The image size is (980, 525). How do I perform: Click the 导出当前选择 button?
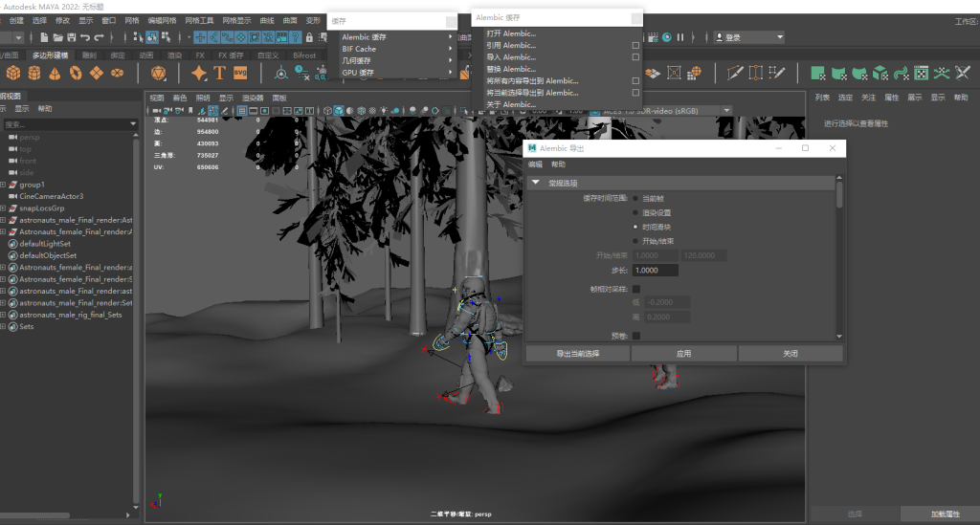[x=577, y=353]
